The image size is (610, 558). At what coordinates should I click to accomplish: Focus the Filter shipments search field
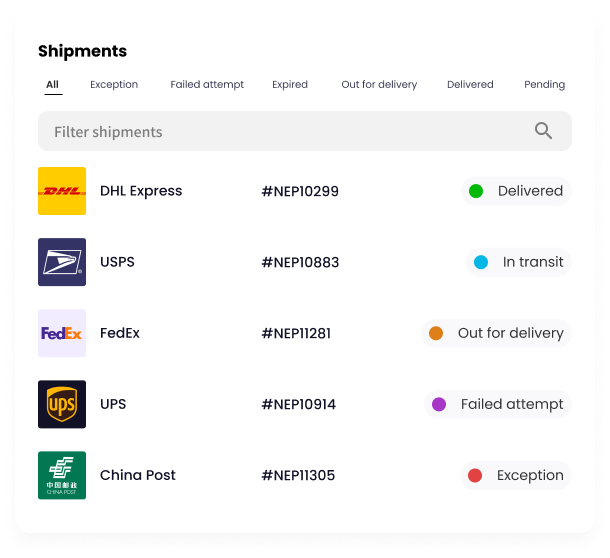[x=305, y=131]
